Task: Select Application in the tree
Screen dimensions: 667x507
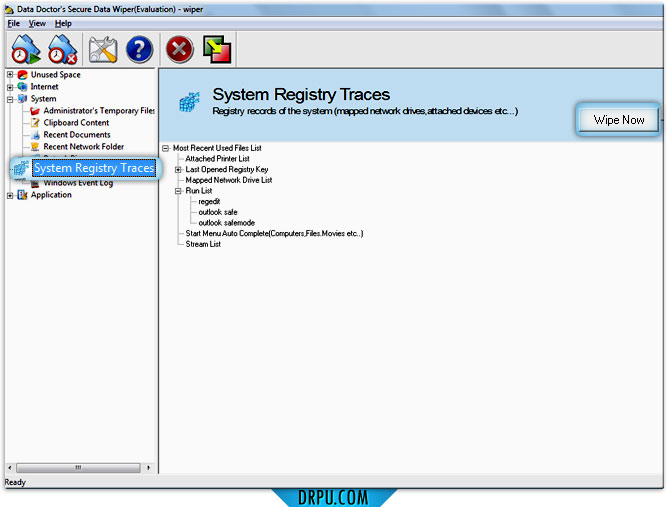Action: pyautogui.click(x=51, y=195)
